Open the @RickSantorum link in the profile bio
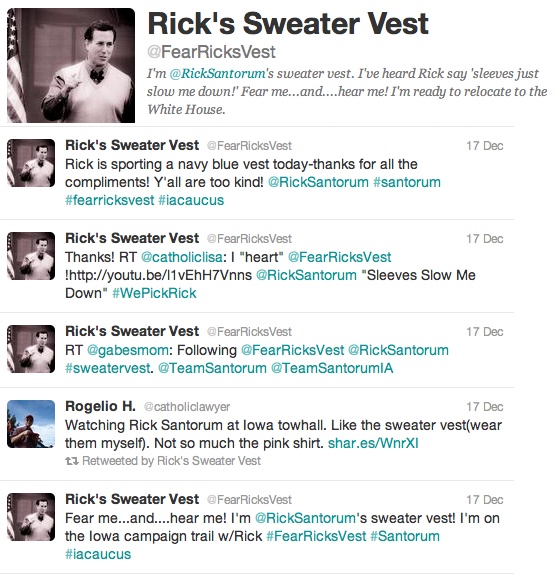The image size is (558, 587). point(217,73)
